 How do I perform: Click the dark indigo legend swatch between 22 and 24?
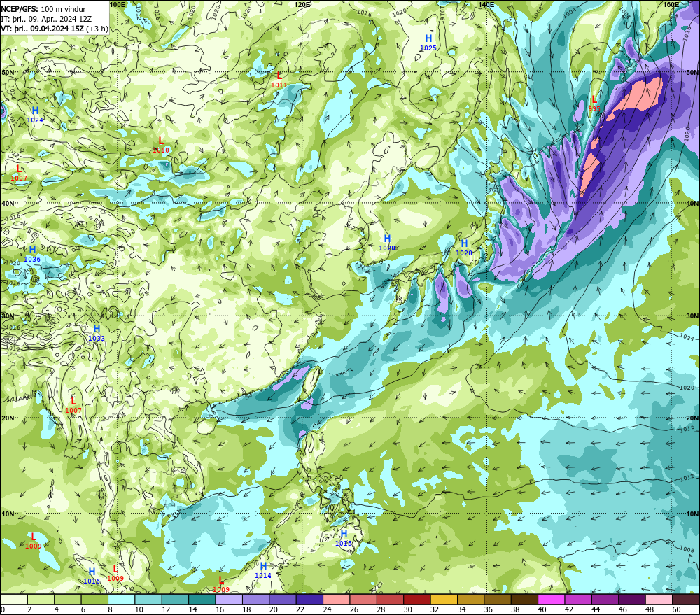[x=309, y=599]
